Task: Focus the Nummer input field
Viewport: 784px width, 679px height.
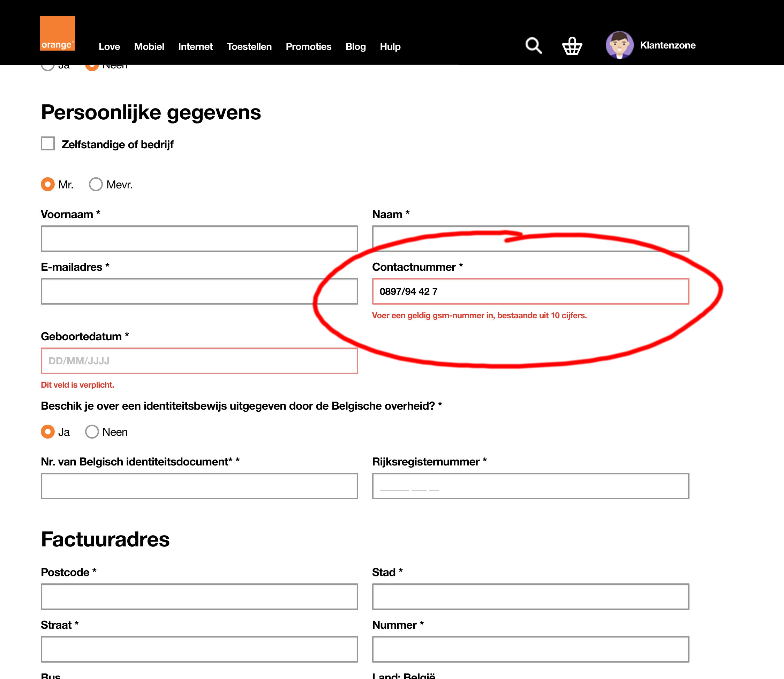Action: click(x=530, y=649)
